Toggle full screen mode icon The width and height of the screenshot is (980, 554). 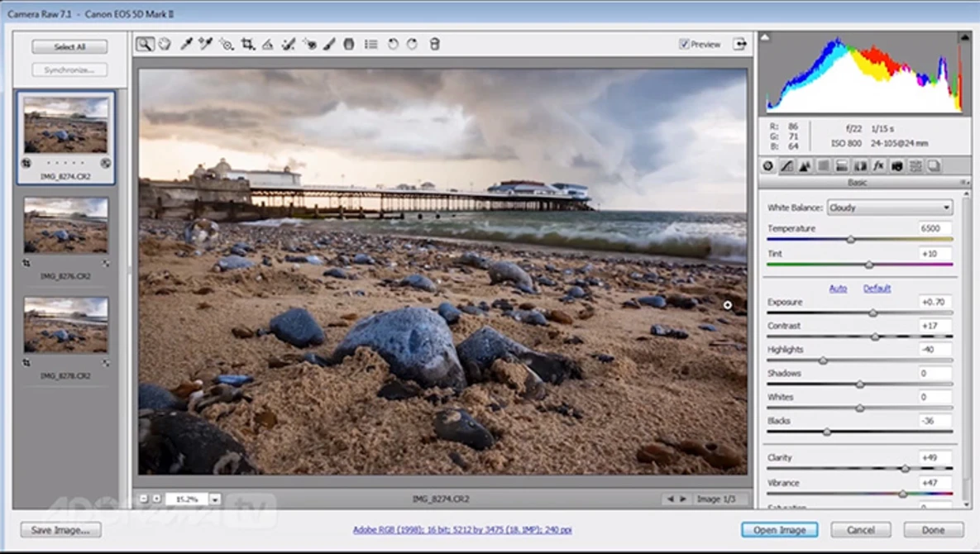(x=740, y=44)
